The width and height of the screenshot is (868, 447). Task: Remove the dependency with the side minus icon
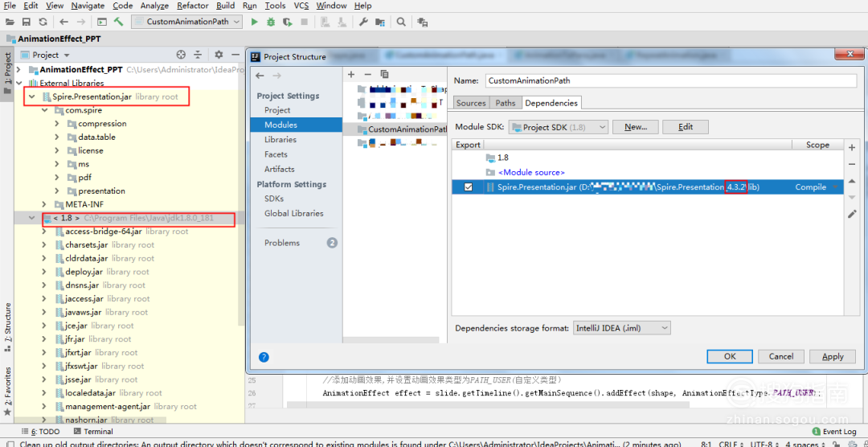tap(852, 165)
